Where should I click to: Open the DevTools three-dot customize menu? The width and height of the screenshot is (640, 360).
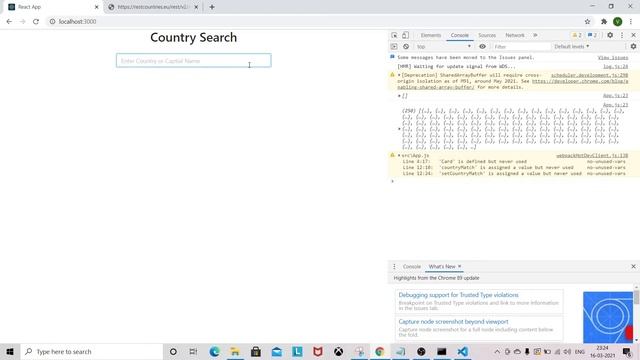(622, 35)
